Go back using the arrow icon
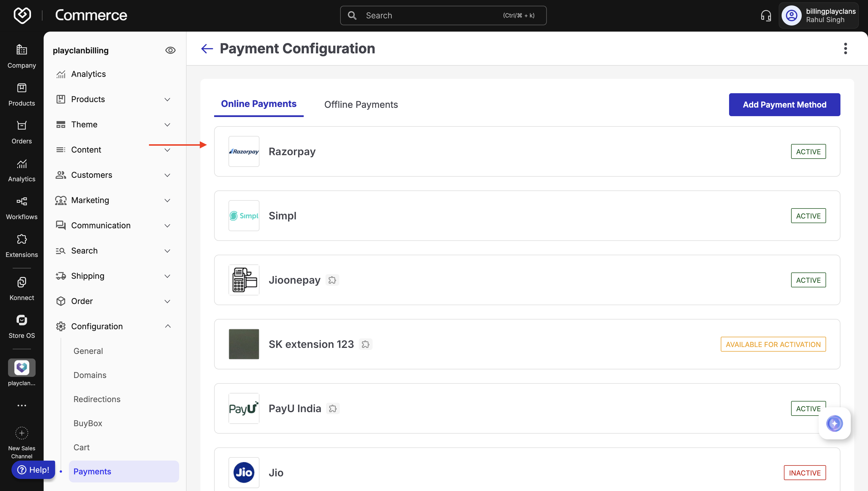This screenshot has height=491, width=868. (x=207, y=48)
